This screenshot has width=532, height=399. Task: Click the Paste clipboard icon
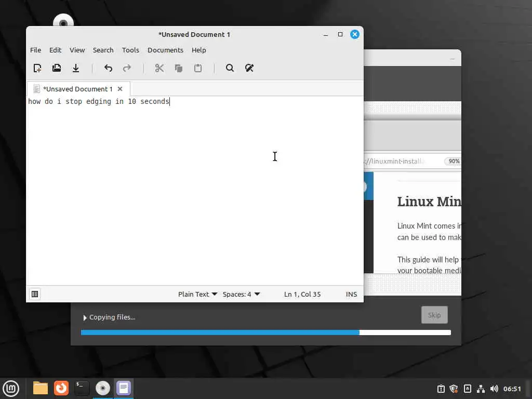coord(198,68)
